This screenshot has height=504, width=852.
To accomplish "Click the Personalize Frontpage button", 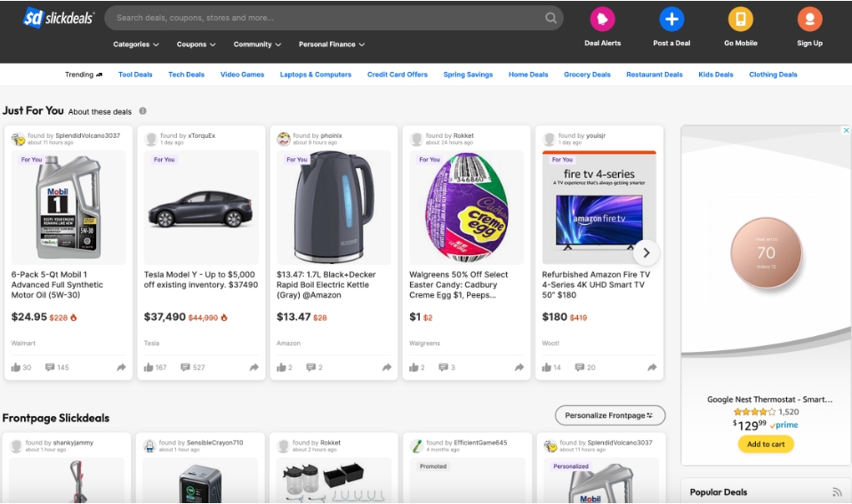I will (x=610, y=415).
